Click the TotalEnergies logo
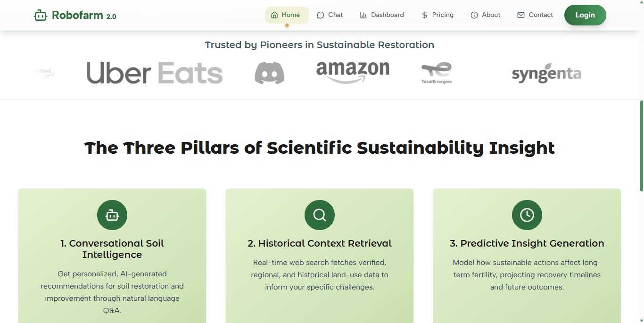The height and width of the screenshot is (323, 644). (437, 73)
